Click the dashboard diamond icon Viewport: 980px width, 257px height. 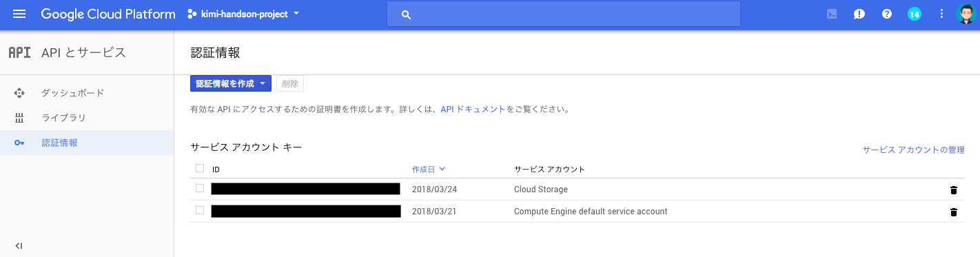(19, 93)
